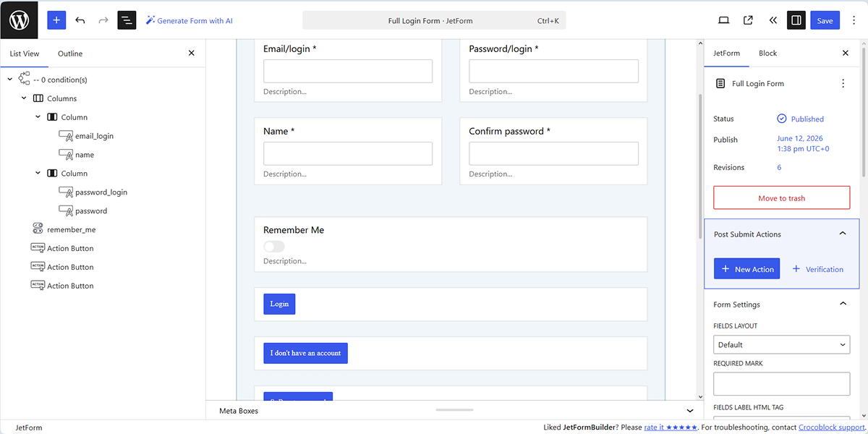
Task: Edit the June 12, 2026 publish date
Action: coord(803,143)
